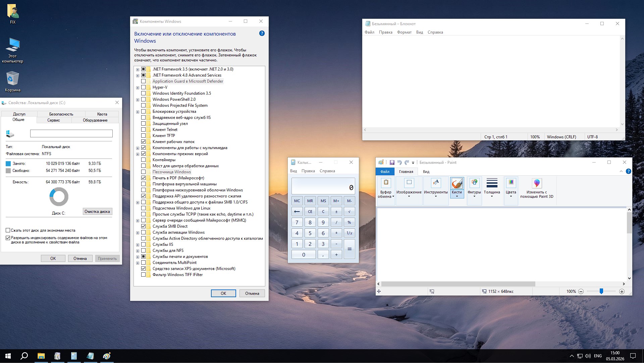Select the Brushes tool in Paint
This screenshot has height=363, width=644.
[457, 184]
